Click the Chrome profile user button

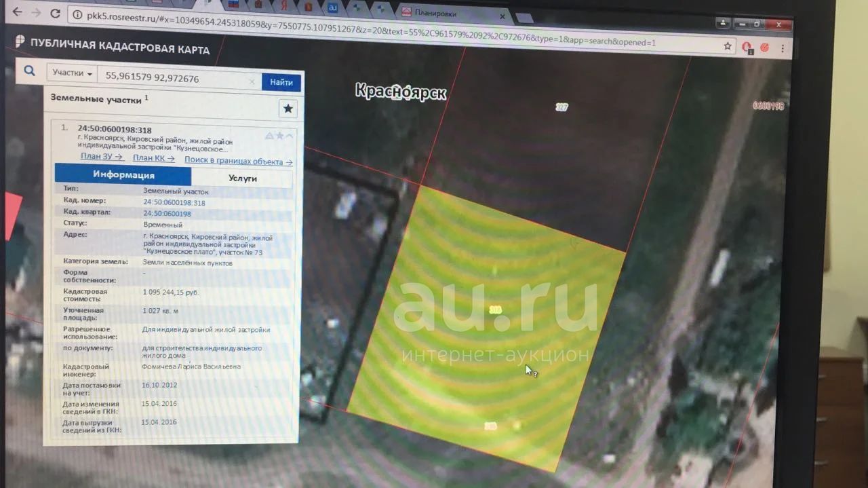point(723,23)
